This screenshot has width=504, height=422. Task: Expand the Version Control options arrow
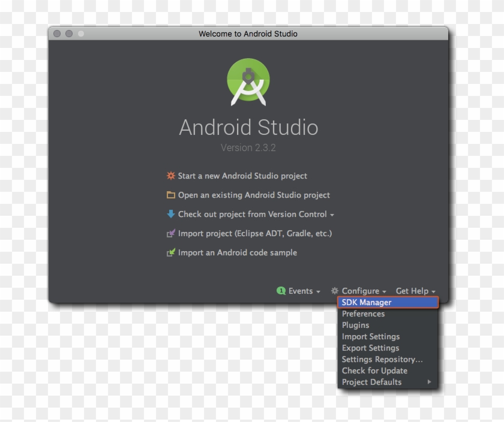tap(331, 215)
